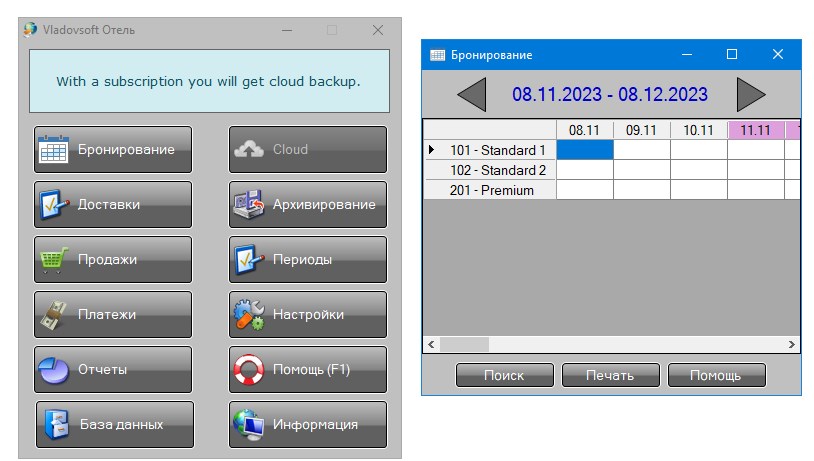The image size is (814, 461).
Task: Click the Информация globe icon
Action: point(249,425)
